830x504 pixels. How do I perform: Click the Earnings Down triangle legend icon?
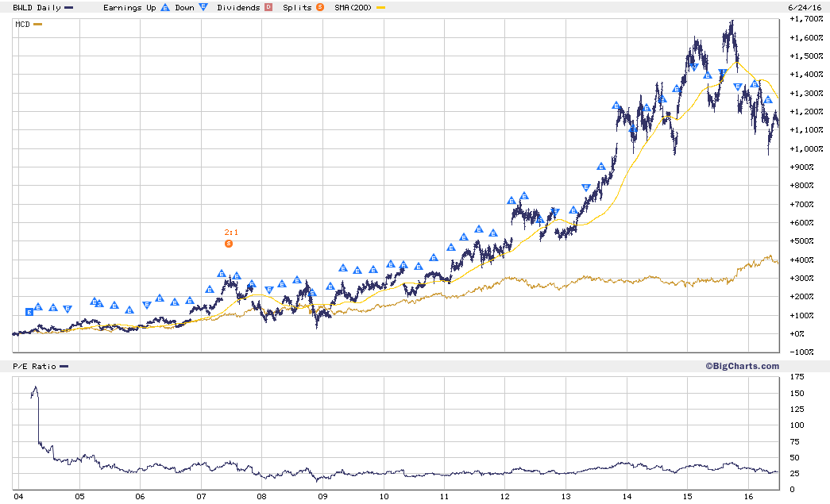pyautogui.click(x=203, y=7)
